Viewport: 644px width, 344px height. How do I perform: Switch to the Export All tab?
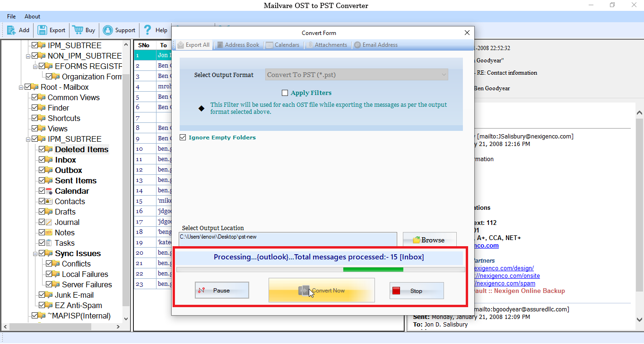[193, 45]
